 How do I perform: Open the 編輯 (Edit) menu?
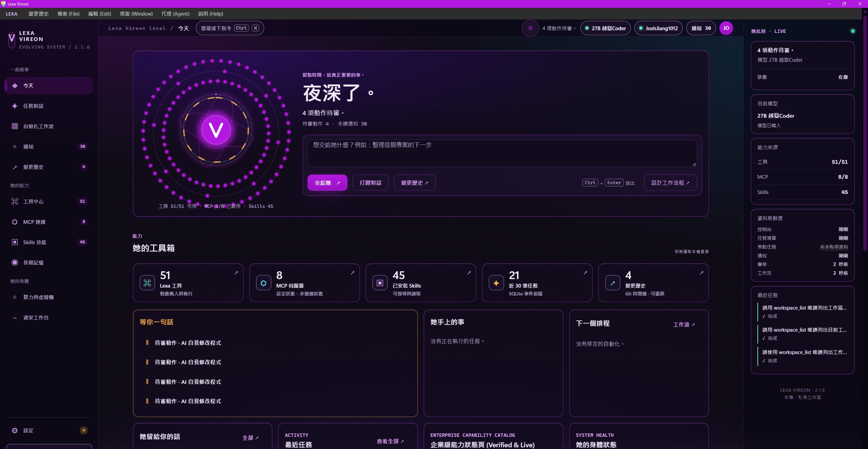coord(99,14)
